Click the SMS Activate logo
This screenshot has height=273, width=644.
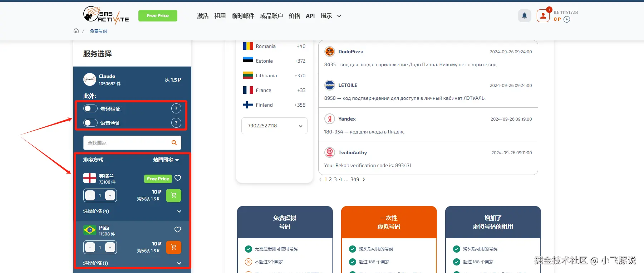click(x=106, y=15)
